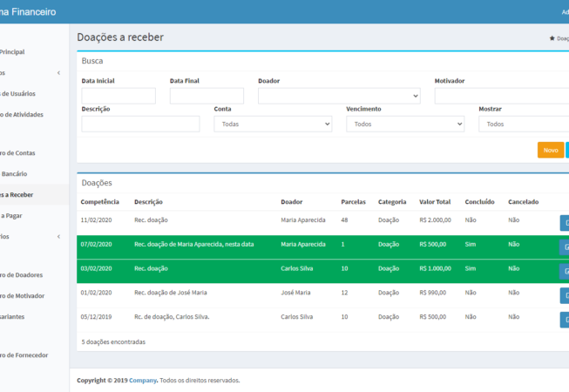The image size is (569, 392).
Task: Edit the José Maria donation of R$ 990,00
Action: pos(565,295)
